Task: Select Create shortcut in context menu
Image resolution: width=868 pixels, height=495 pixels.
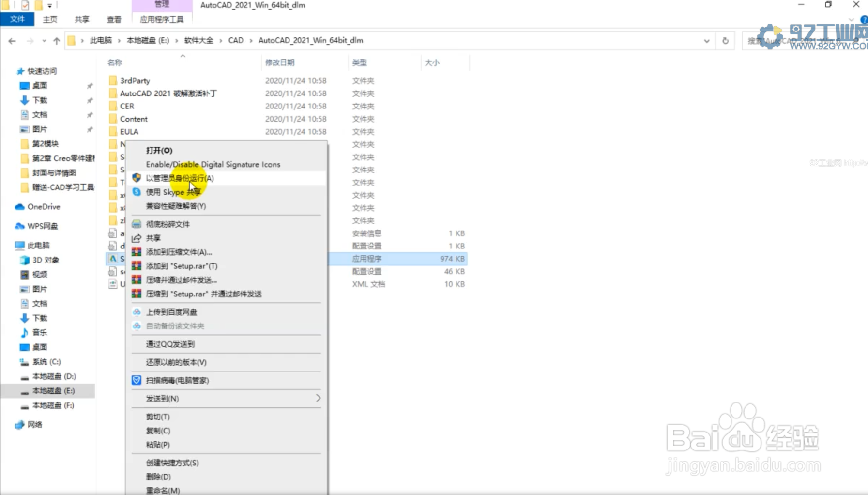Action: pyautogui.click(x=172, y=463)
